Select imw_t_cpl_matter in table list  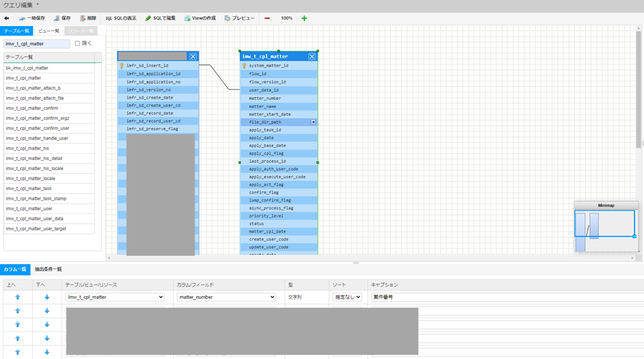coord(49,78)
